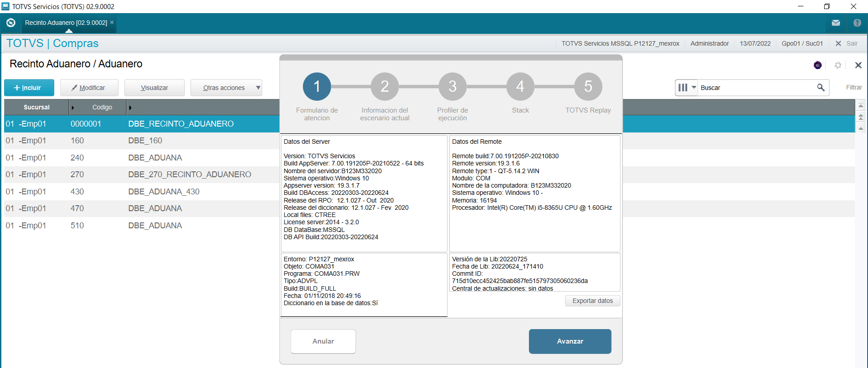Select row with code 160
The height and width of the screenshot is (368, 868).
(142, 141)
